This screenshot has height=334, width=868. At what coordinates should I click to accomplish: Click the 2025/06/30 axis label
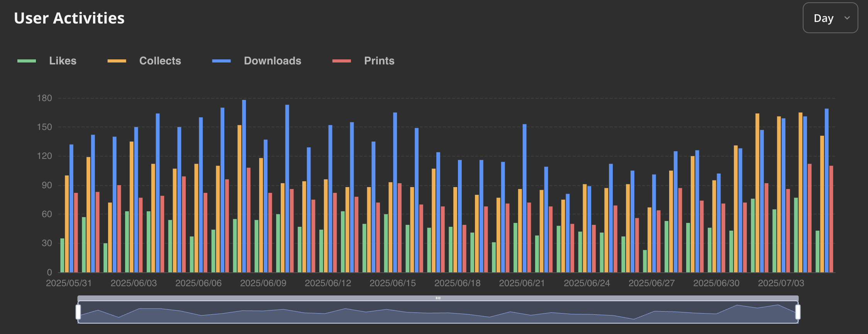(716, 283)
